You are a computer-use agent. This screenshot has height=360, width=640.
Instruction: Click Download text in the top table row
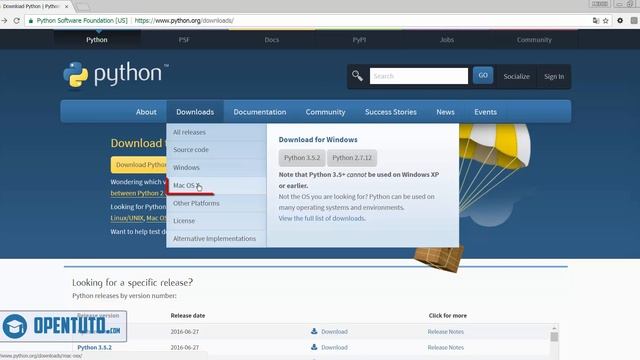[334, 331]
